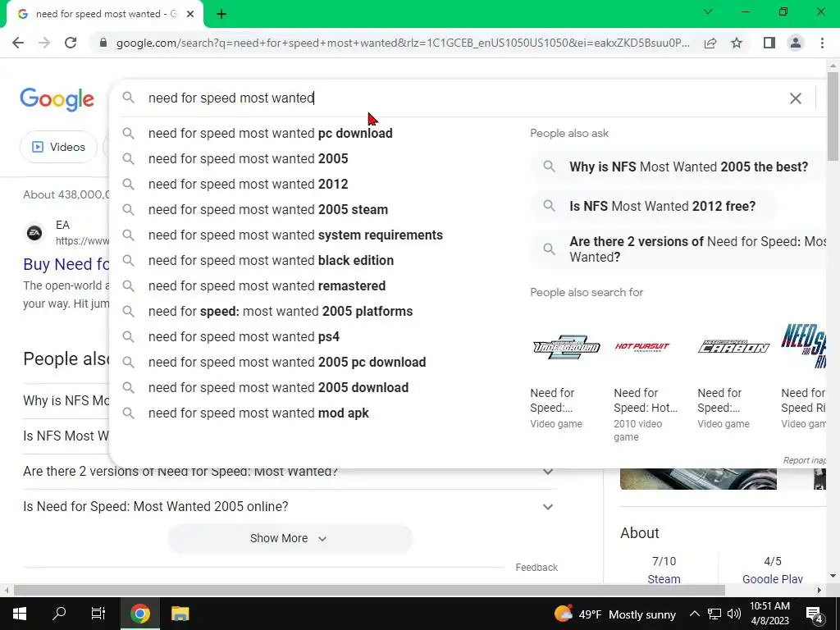This screenshot has height=630, width=840.
Task: Reload the page with refresh icon
Action: pyautogui.click(x=71, y=43)
